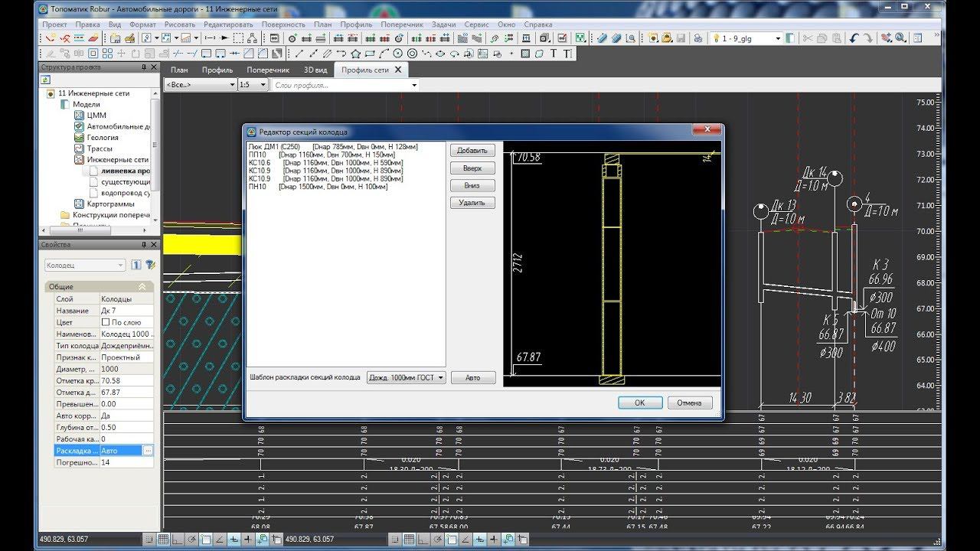Switch to the 3D вид tab

(315, 70)
